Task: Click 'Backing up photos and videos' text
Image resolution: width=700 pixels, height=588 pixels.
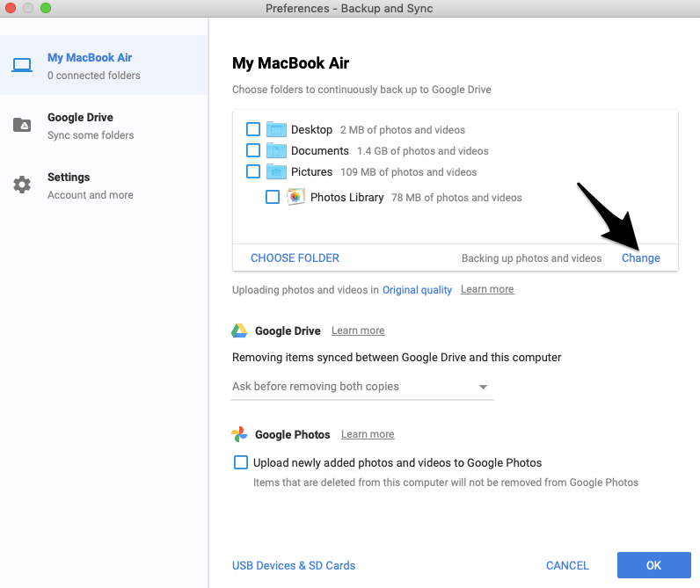Action: 531,258
